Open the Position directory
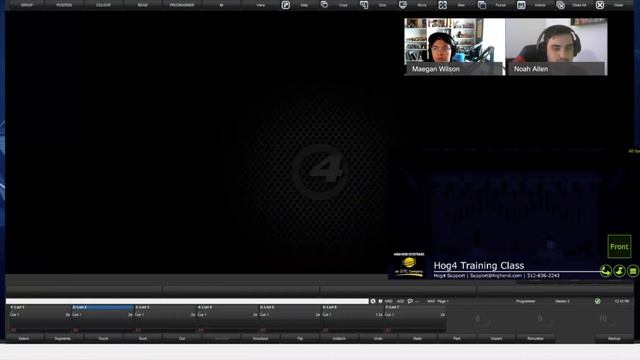Viewport: 640px width, 360px height. pos(64,5)
